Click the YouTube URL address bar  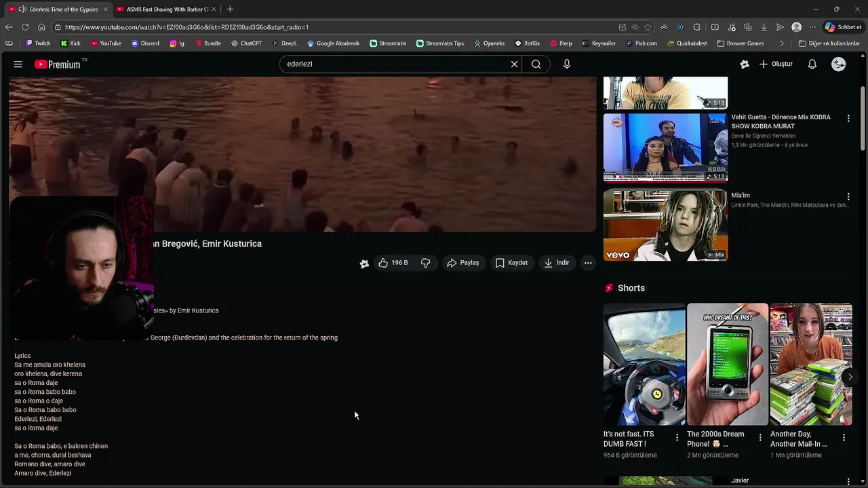[x=332, y=27]
